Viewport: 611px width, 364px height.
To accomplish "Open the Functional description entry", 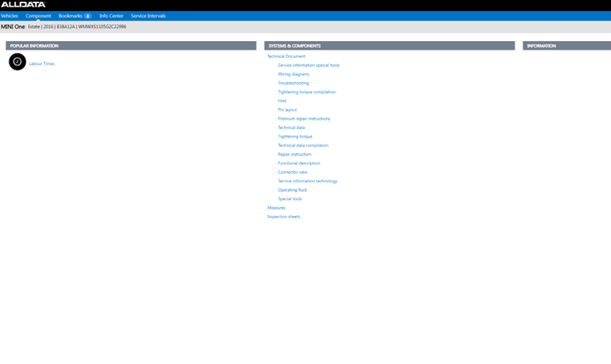I will [298, 163].
